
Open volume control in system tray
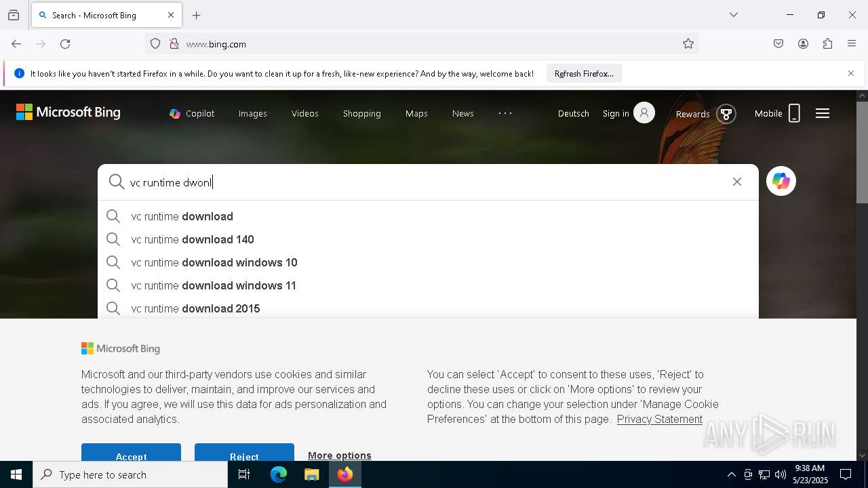[781, 474]
